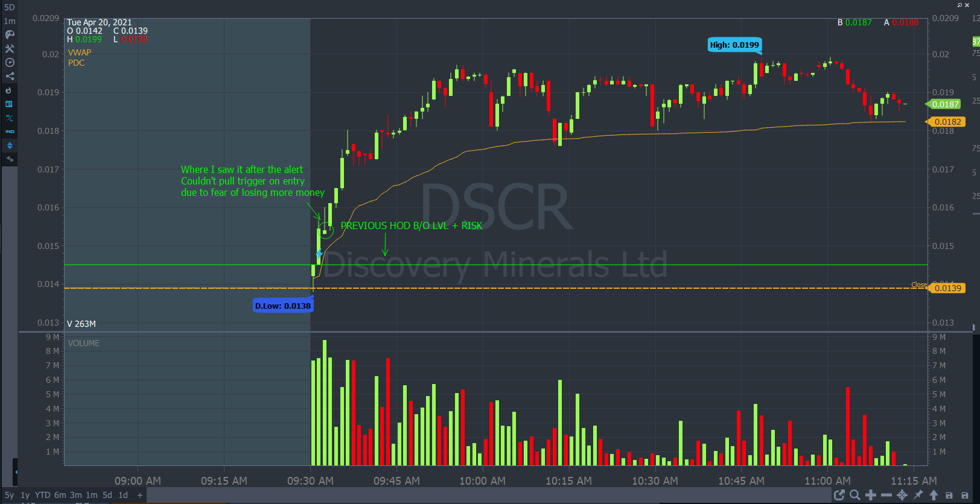Click the pushpin icon
This screenshot has height=504, width=980.
click(x=918, y=496)
